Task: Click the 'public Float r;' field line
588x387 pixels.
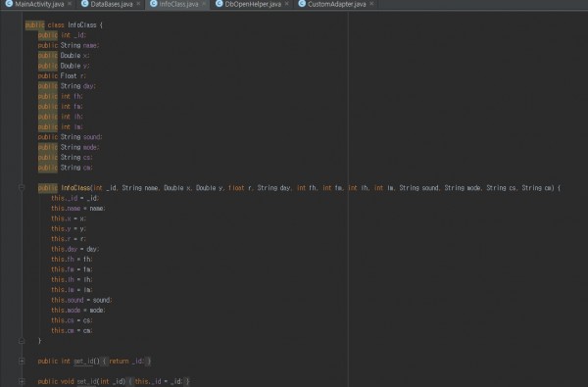Action: pos(62,75)
